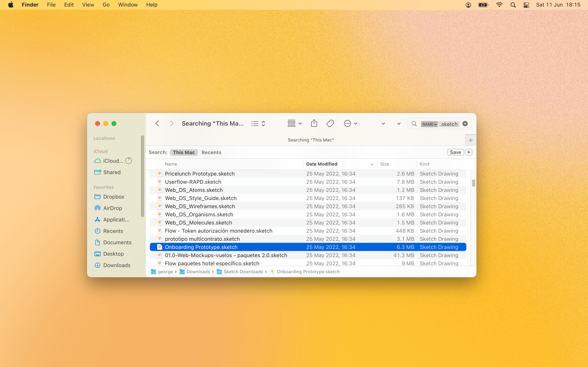Toggle visibility of iCloud Drive sidebar item
588x367 pixels.
[x=129, y=160]
